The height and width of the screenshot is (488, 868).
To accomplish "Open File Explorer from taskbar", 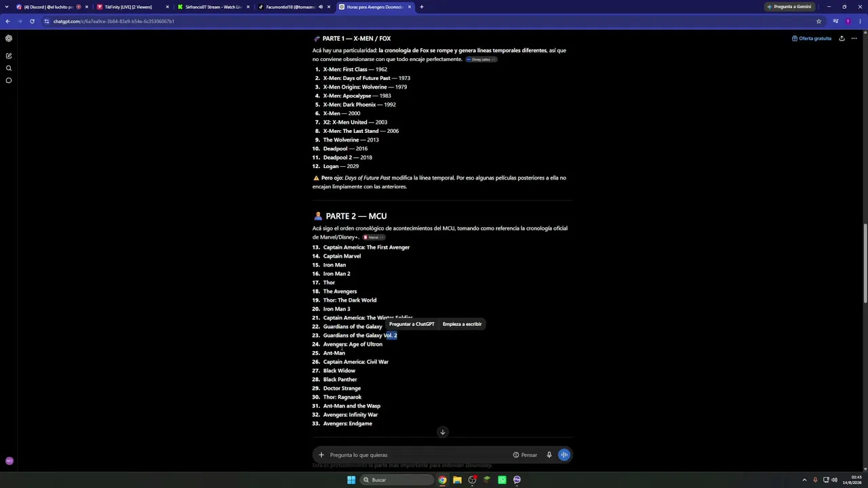I will [457, 480].
